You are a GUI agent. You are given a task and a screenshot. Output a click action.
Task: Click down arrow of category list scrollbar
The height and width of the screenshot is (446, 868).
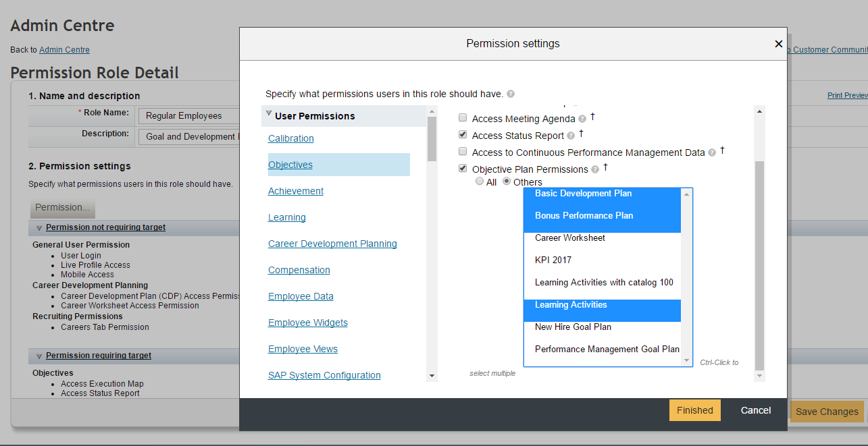pos(432,376)
